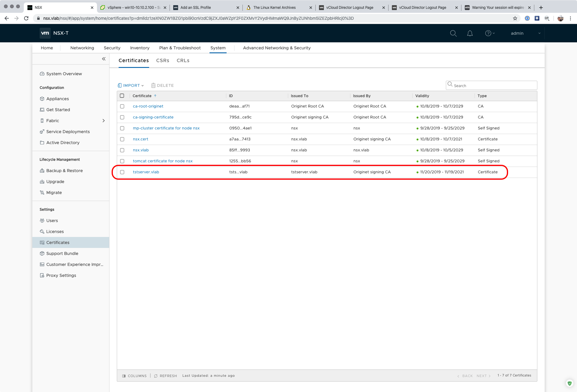
Task: Collapse the left sidebar with double-chevron icon
Action: [x=104, y=59]
